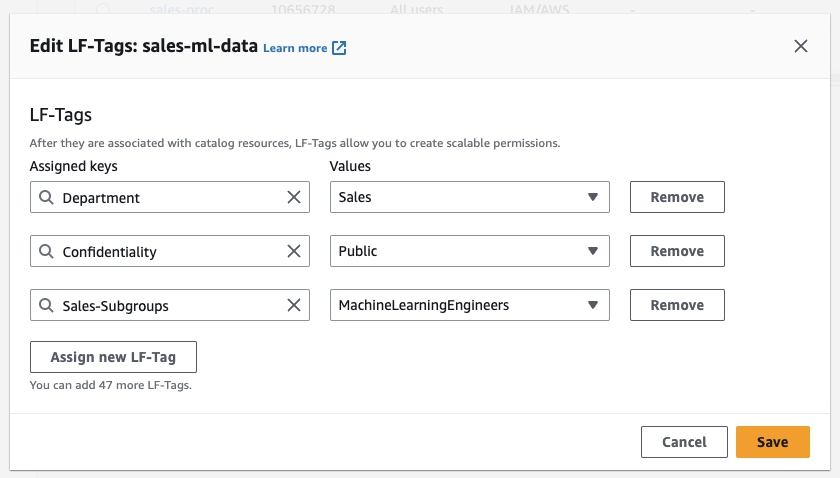Clear the Confidentiality key field
Screen dimensions: 840x478
[294, 252]
